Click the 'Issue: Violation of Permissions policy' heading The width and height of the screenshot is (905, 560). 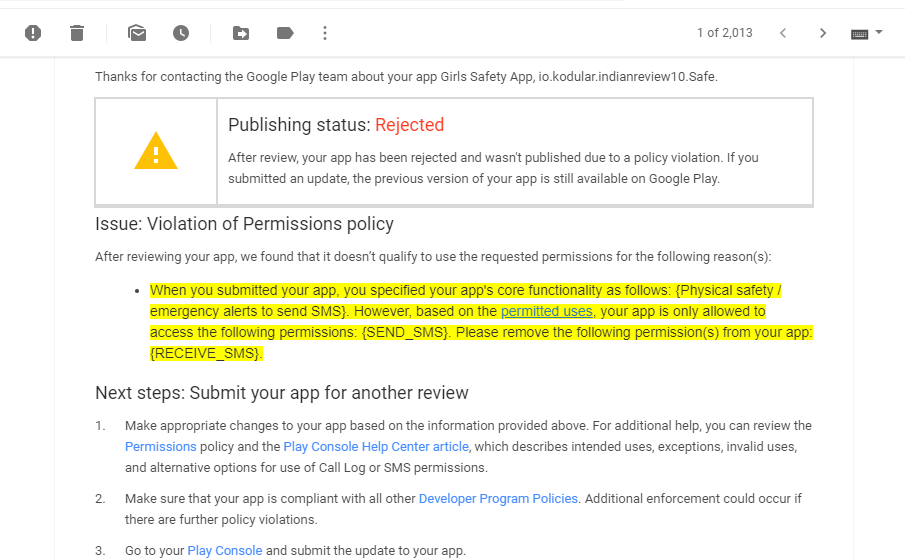click(x=244, y=224)
